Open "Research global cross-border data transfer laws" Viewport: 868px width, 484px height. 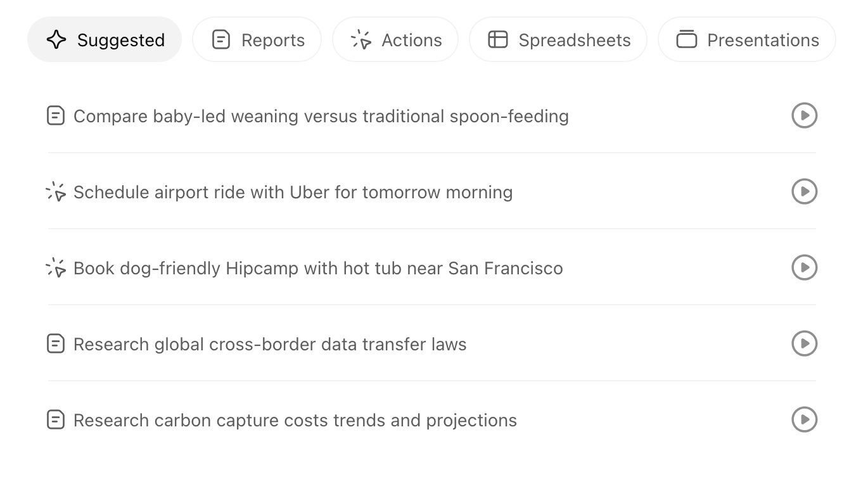(270, 344)
